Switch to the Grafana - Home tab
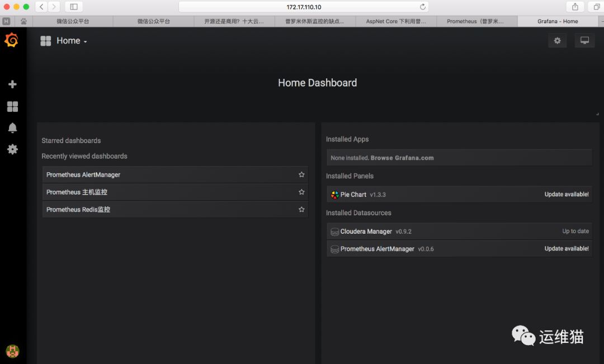This screenshot has height=364, width=604. [557, 21]
